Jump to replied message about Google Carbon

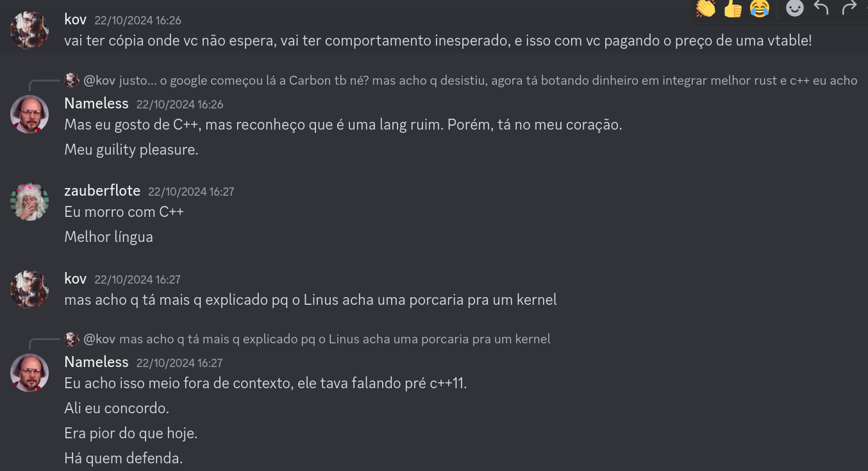point(487,80)
